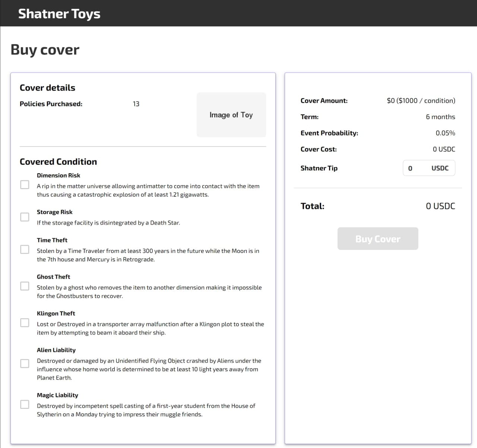Check the Dimension Risk checkbox
This screenshot has width=477, height=448.
[x=25, y=184]
